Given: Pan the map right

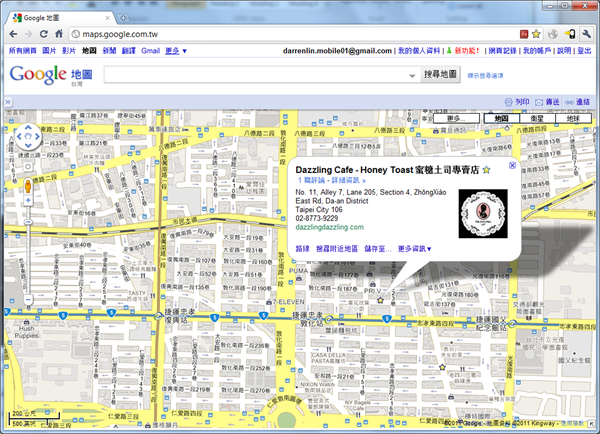Looking at the screenshot, I should (x=37, y=137).
